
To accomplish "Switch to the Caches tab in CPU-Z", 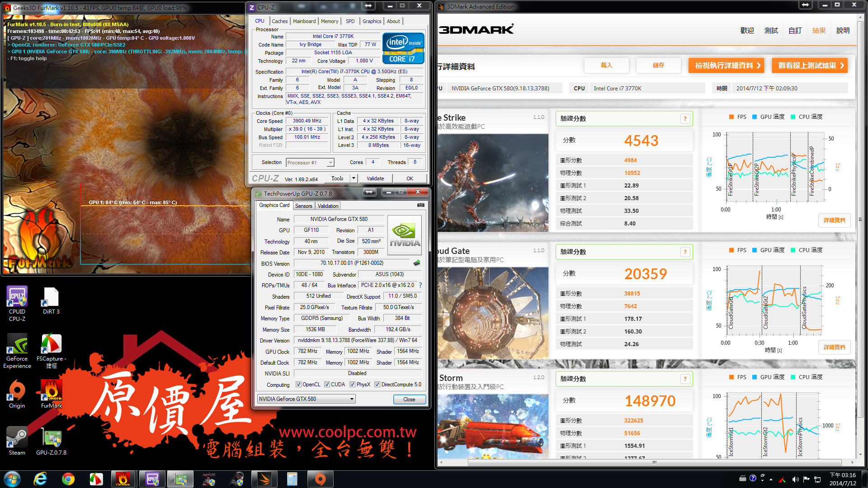I will (x=279, y=21).
